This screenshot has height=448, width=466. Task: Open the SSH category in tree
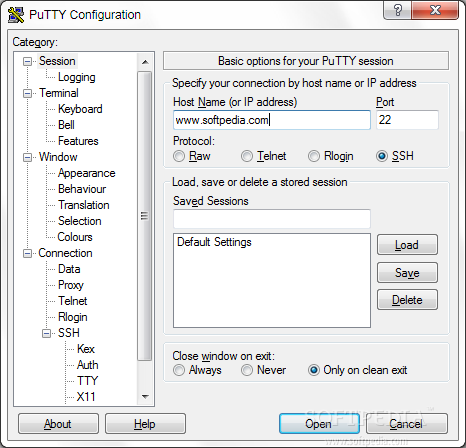(x=69, y=333)
